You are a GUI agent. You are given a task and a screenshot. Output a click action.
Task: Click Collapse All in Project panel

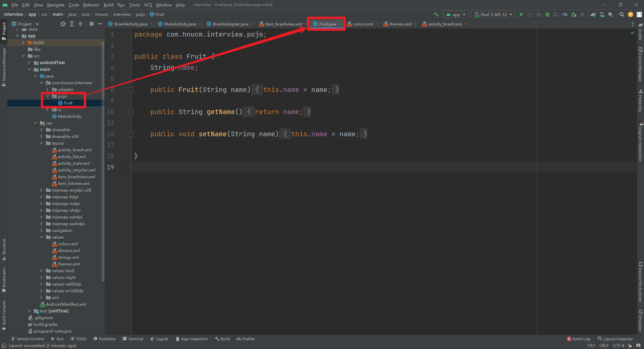[80, 24]
